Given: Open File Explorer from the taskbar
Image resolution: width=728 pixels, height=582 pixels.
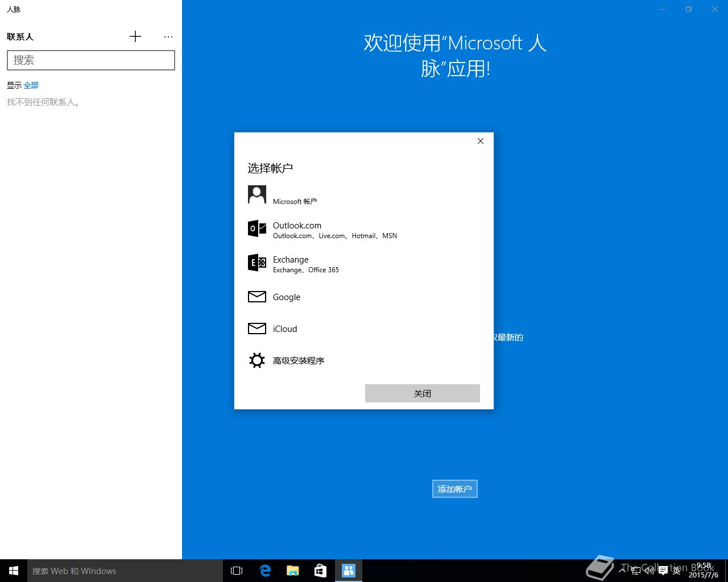Looking at the screenshot, I should coord(292,571).
